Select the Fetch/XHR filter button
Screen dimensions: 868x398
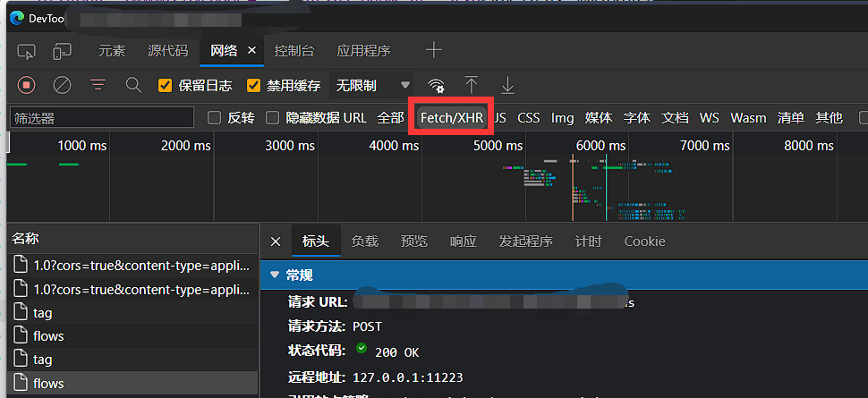coord(452,118)
